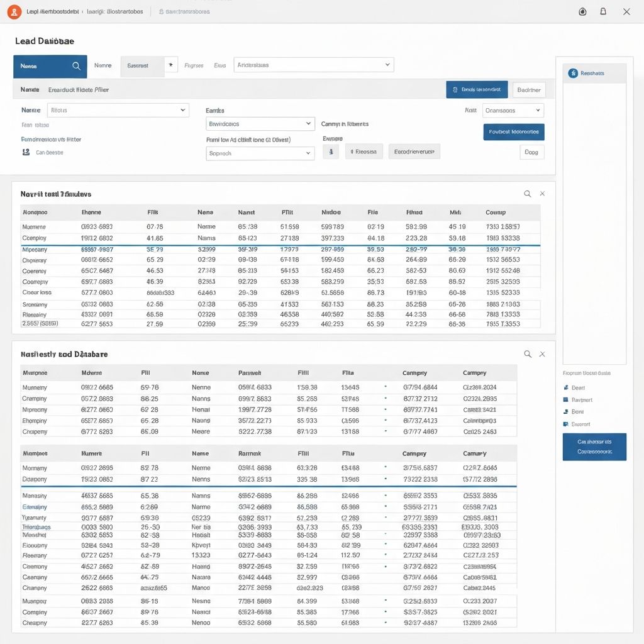This screenshot has width=644, height=644.
Task: Click the Print icon in the right sidebar
Action: tap(565, 412)
